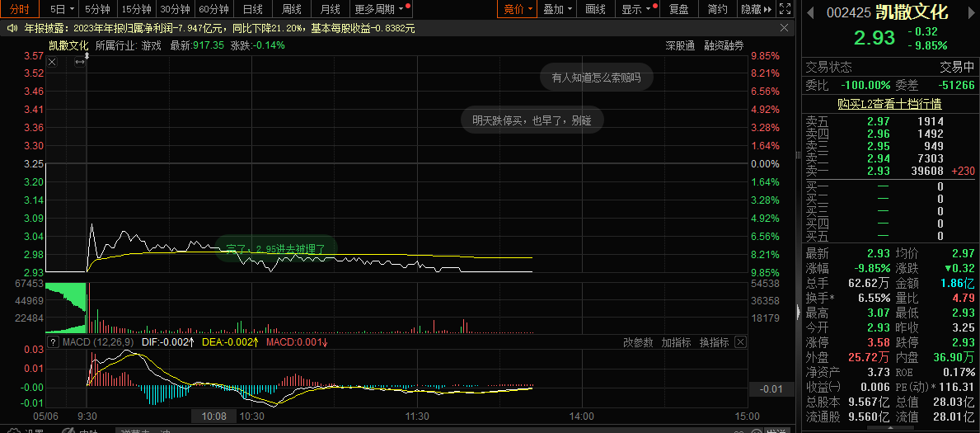
Task: Switch to the 分时 intraday tab
Action: click(20, 9)
